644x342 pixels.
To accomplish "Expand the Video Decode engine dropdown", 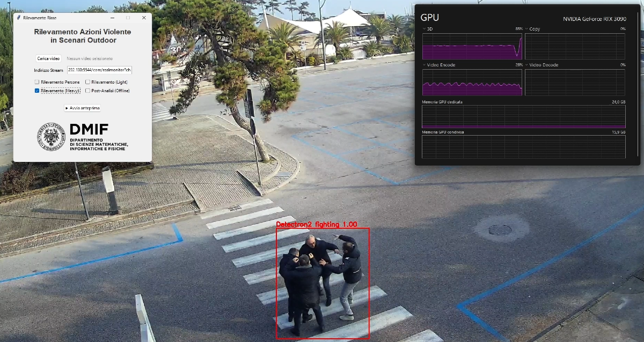I will coord(526,65).
